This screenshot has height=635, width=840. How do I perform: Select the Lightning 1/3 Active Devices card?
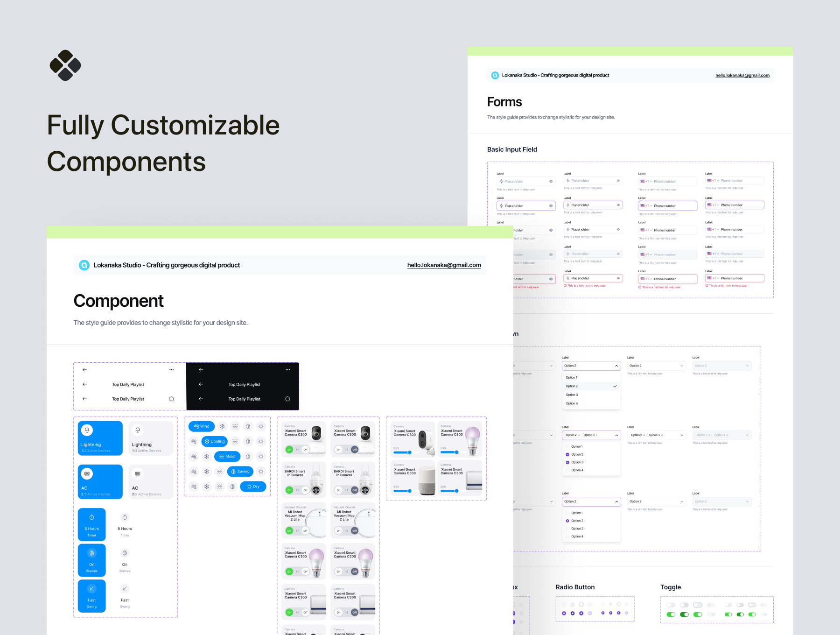(99, 438)
